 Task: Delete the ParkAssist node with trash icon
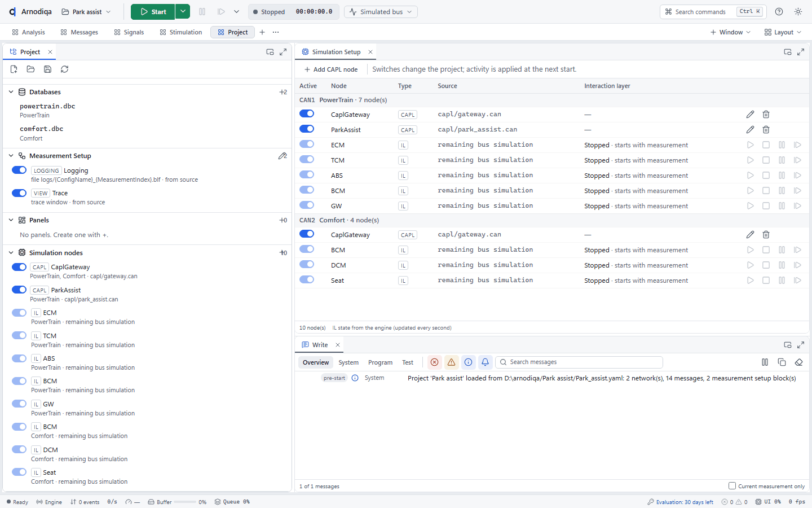click(766, 130)
